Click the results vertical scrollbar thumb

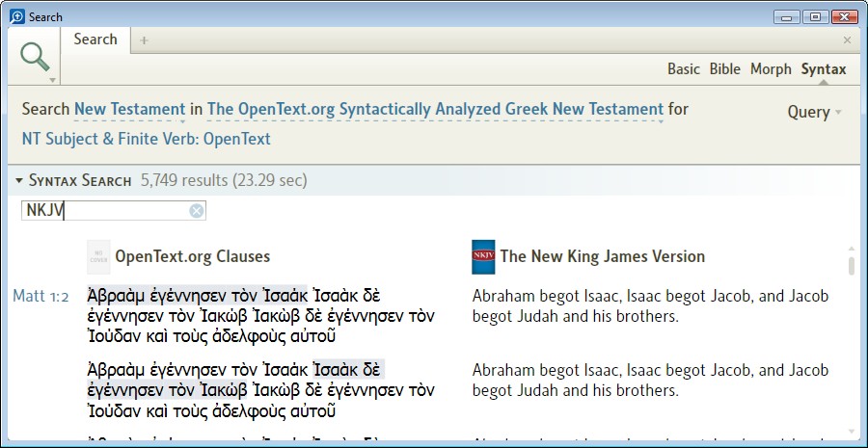[852, 266]
